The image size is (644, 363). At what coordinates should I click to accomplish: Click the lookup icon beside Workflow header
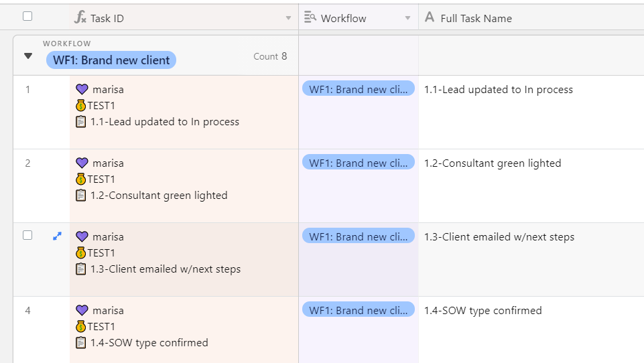click(x=310, y=17)
